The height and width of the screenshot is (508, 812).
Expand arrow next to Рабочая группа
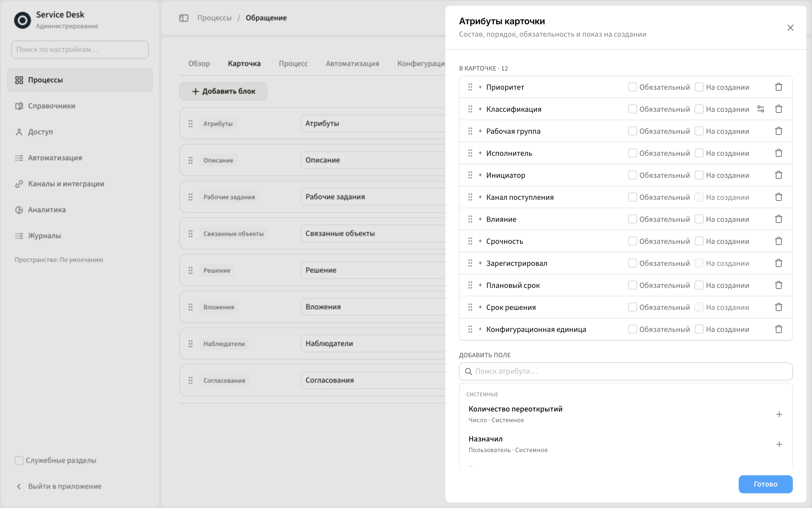click(480, 131)
